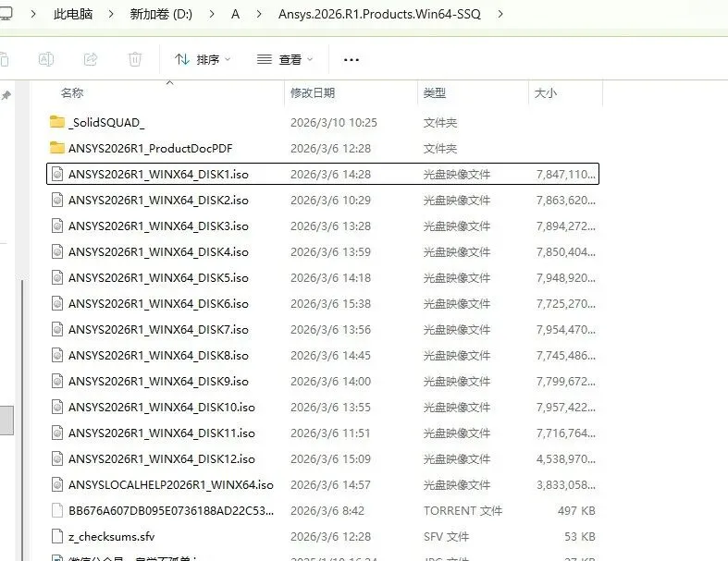Click SFV 文件 type cell
The width and height of the screenshot is (728, 561).
(x=446, y=536)
